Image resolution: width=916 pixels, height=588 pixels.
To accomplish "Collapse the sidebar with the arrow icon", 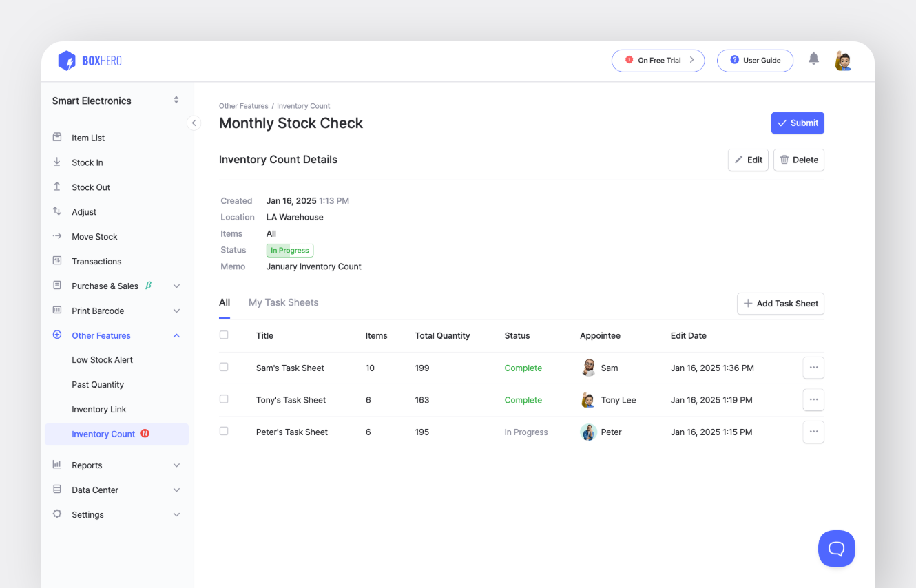I will click(194, 123).
